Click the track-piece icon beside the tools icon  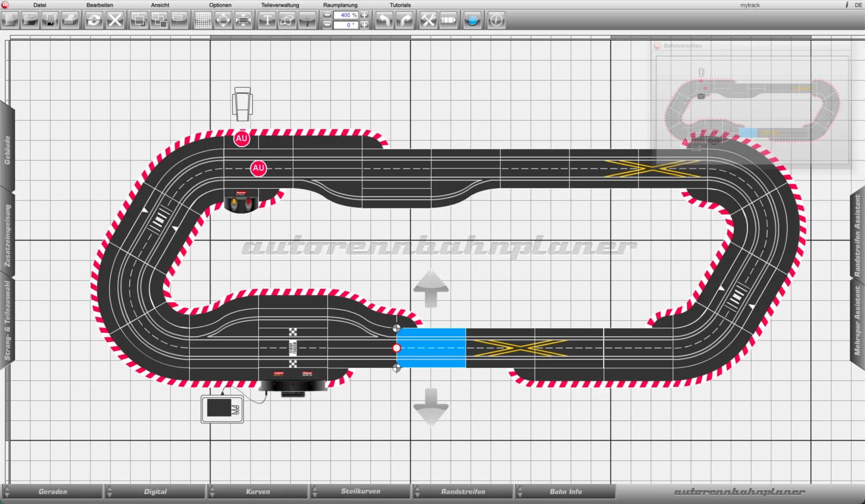449,20
